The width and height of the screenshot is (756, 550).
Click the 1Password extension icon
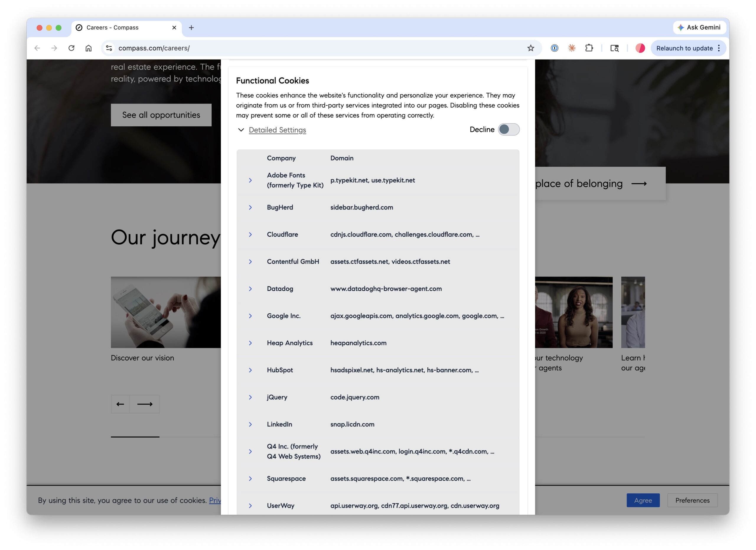[554, 48]
